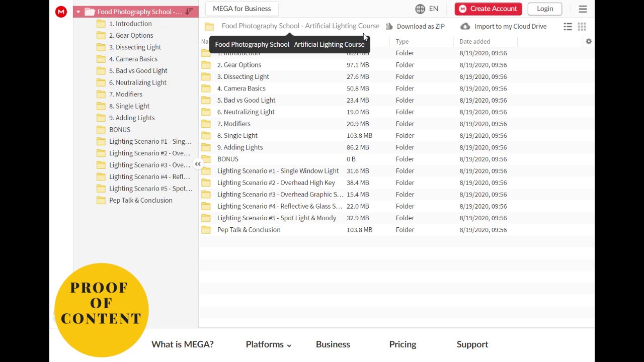Select 8. Single Light in tree
Viewport: 644px width, 362px height.
point(129,106)
